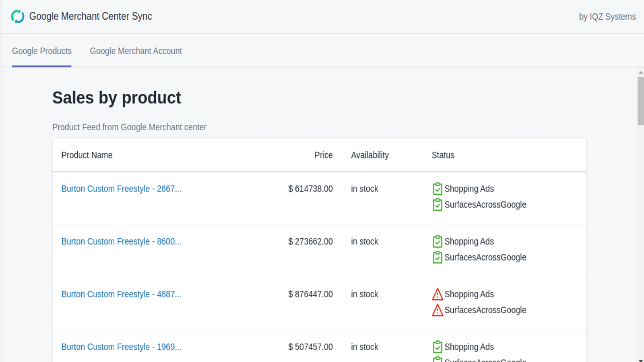Click green checkmark icon for first product's Shopping Ads
The image size is (644, 362).
click(x=437, y=189)
